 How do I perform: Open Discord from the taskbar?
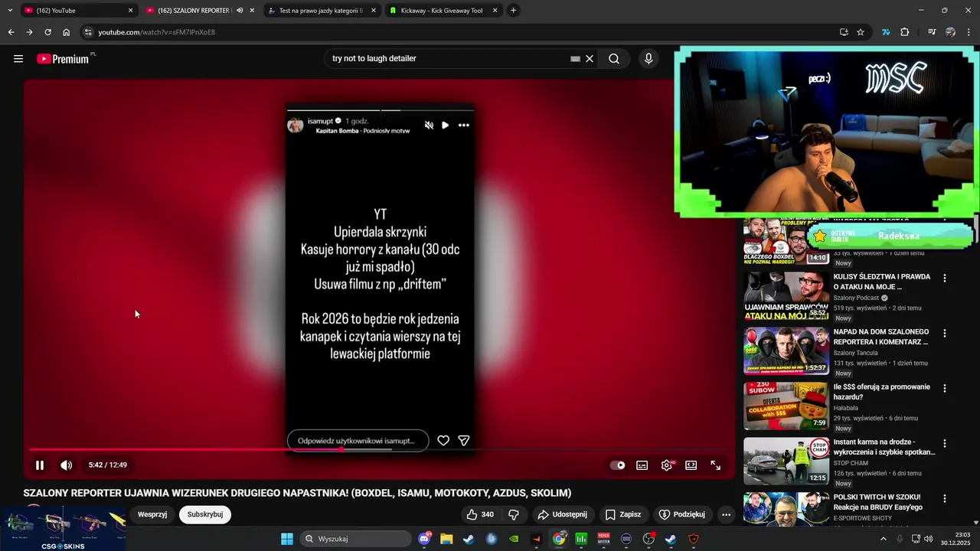coord(425,539)
